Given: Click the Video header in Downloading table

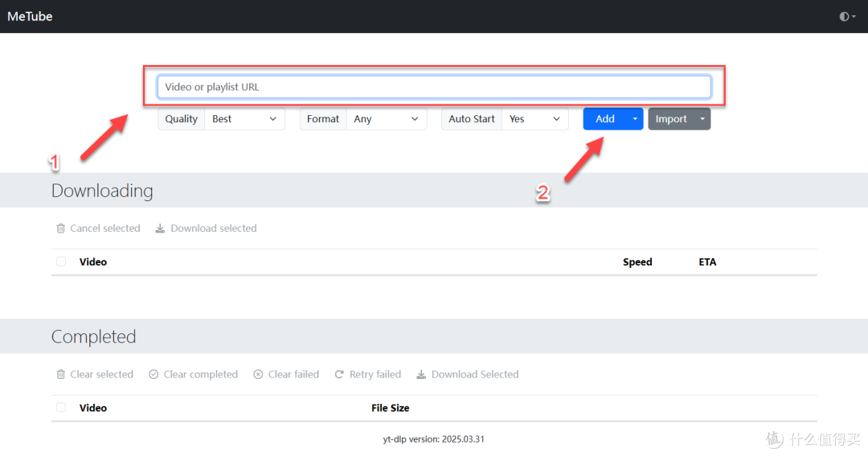Looking at the screenshot, I should click(93, 262).
